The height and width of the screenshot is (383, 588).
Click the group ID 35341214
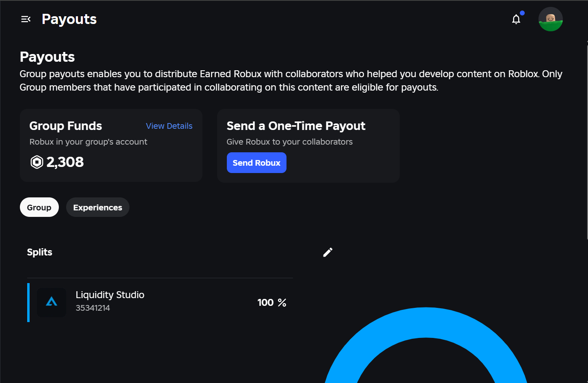pos(93,308)
